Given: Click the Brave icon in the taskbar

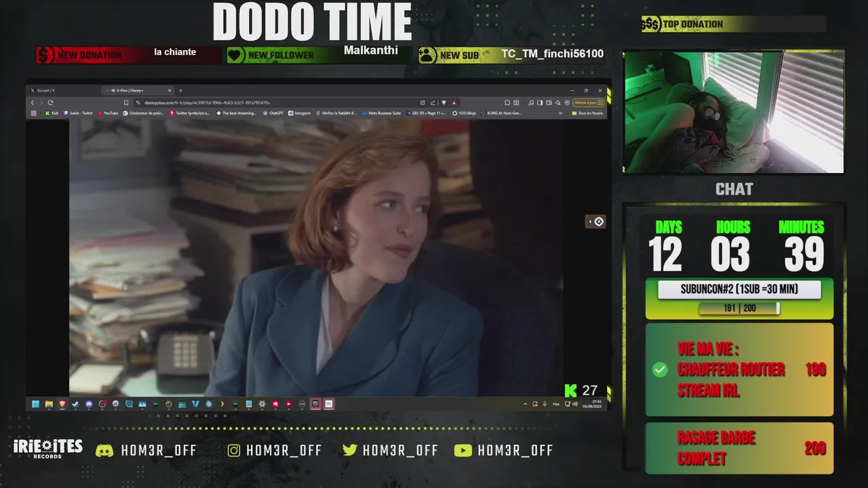Looking at the screenshot, I should click(62, 404).
